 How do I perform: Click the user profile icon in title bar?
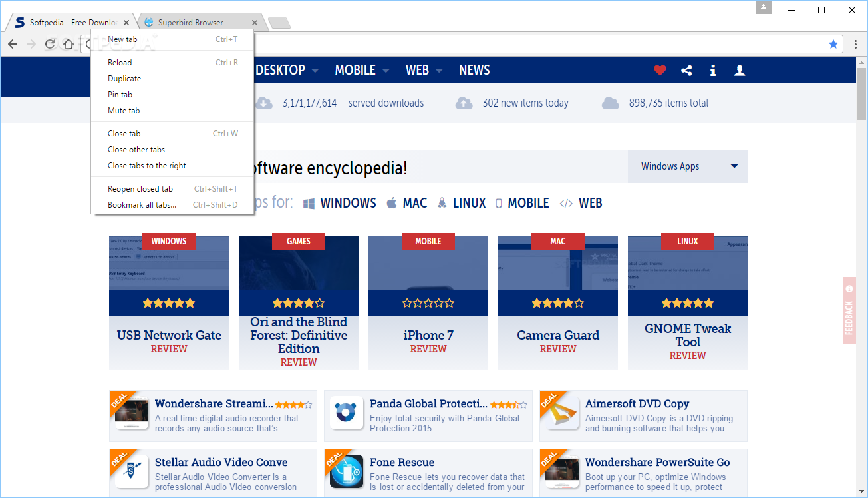(x=764, y=7)
